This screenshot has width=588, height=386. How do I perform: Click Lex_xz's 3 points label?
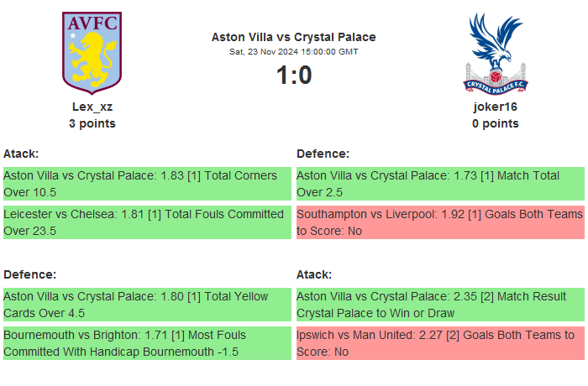[92, 123]
